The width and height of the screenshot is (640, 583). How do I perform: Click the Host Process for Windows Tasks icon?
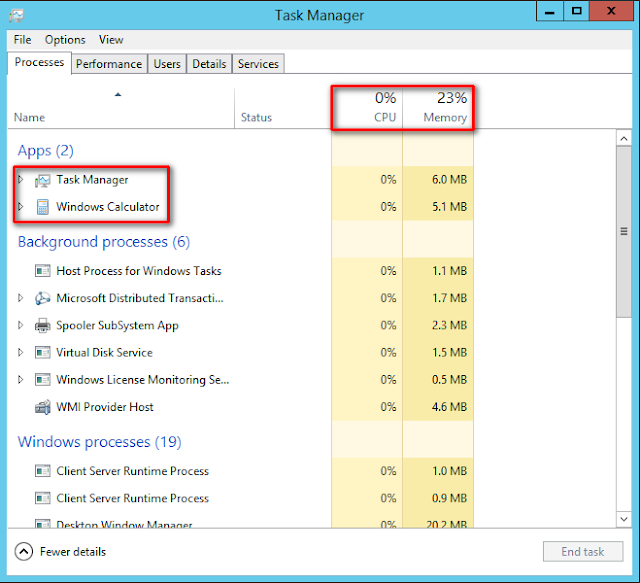click(42, 271)
